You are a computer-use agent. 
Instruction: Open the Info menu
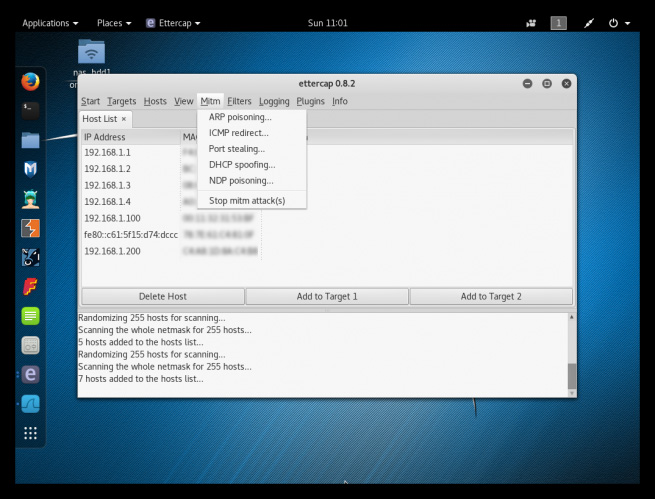[x=340, y=101]
